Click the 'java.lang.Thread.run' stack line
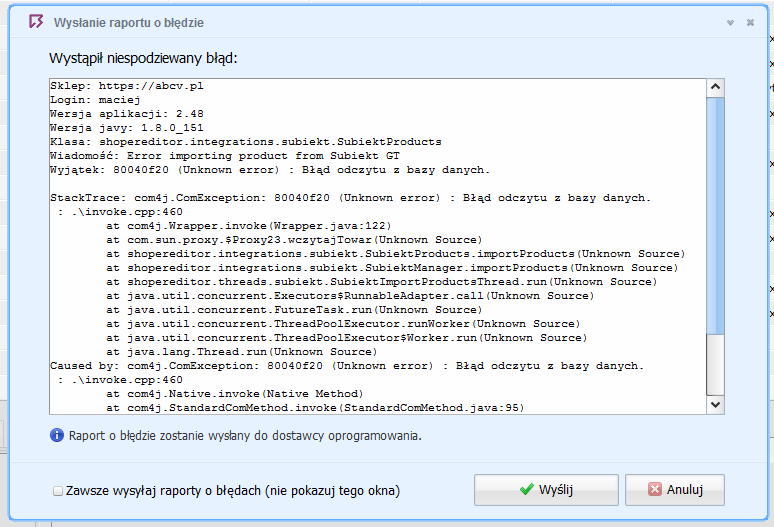 point(242,352)
